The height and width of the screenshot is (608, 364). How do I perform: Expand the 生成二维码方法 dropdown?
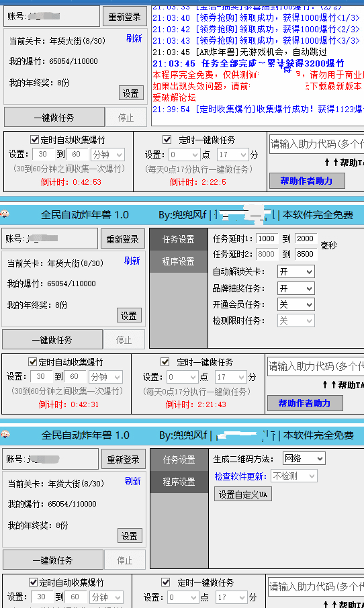click(304, 458)
